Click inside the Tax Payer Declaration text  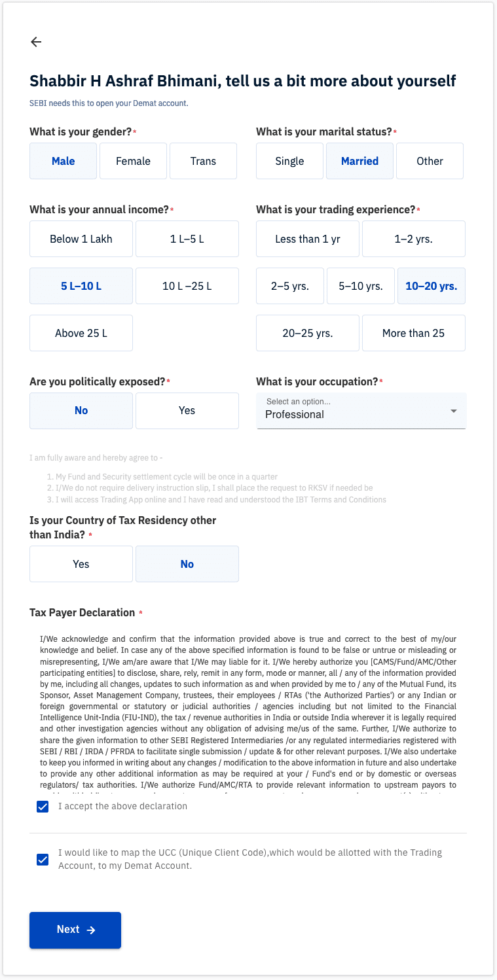click(248, 712)
